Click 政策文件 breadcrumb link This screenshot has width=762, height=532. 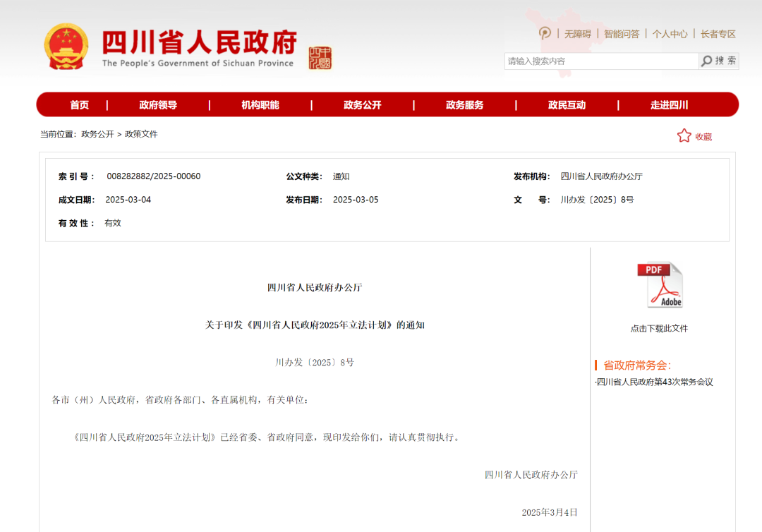141,134
